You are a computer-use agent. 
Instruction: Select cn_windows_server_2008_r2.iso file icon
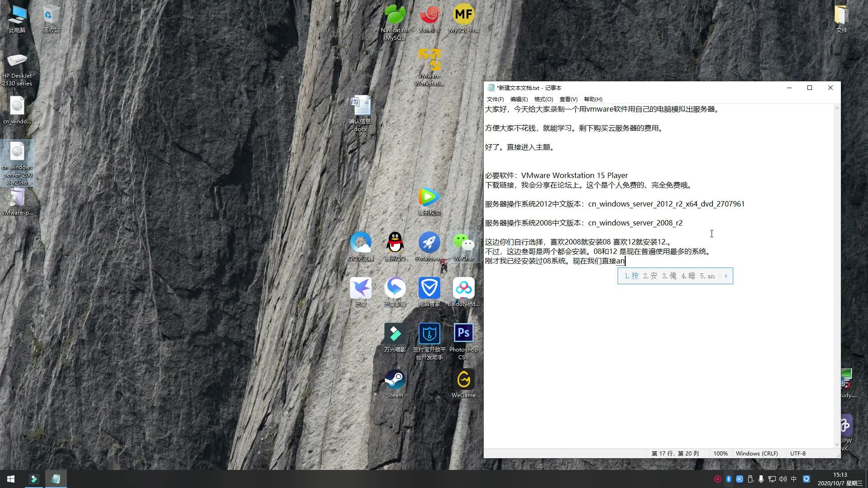pos(17,152)
